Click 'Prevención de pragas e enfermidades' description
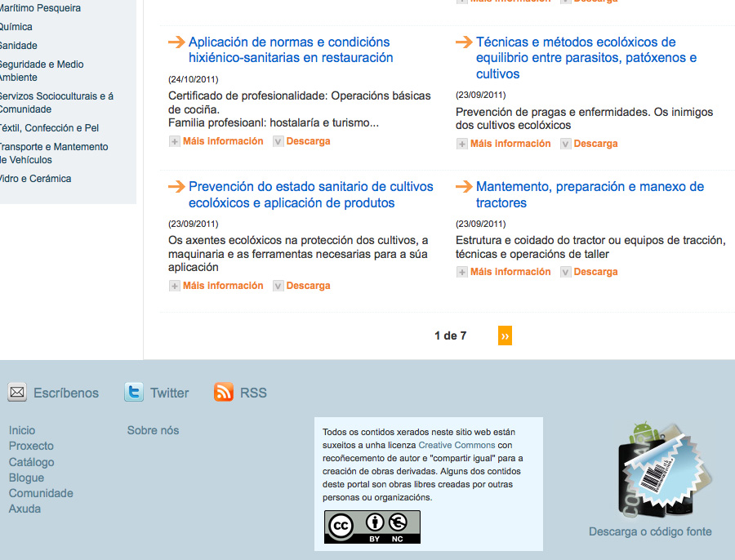 pos(584,118)
